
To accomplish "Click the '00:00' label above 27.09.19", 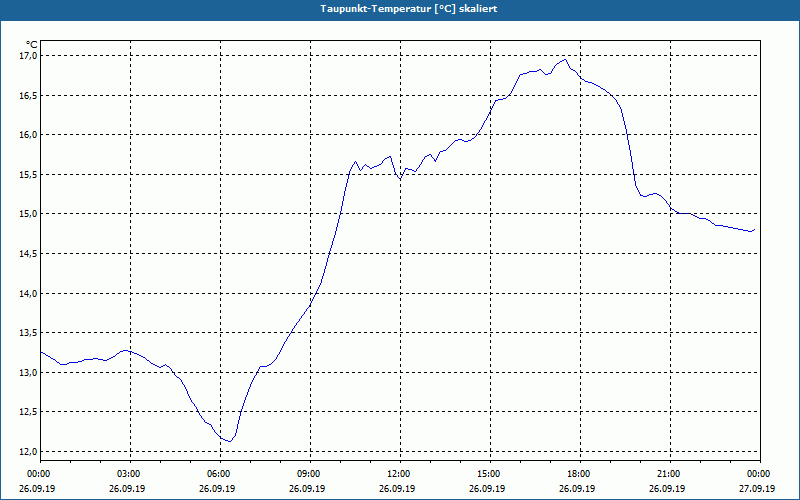I will pyautogui.click(x=759, y=474).
